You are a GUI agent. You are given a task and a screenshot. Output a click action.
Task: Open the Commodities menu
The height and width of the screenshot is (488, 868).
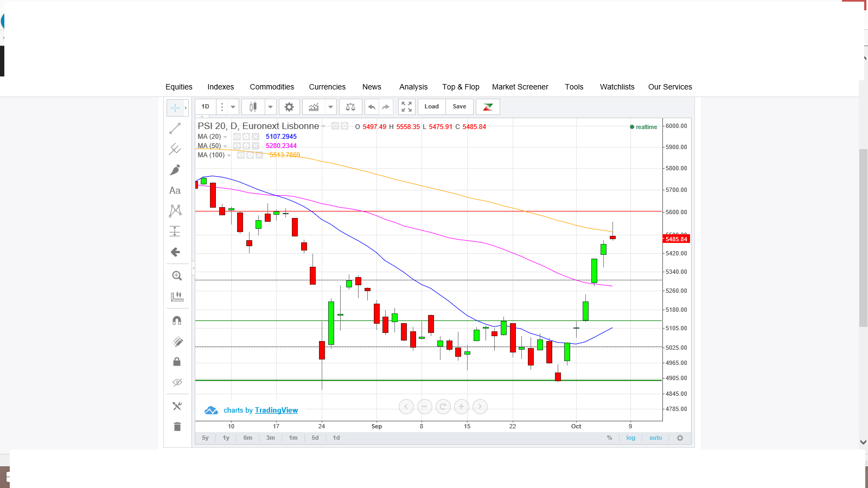pyautogui.click(x=272, y=87)
